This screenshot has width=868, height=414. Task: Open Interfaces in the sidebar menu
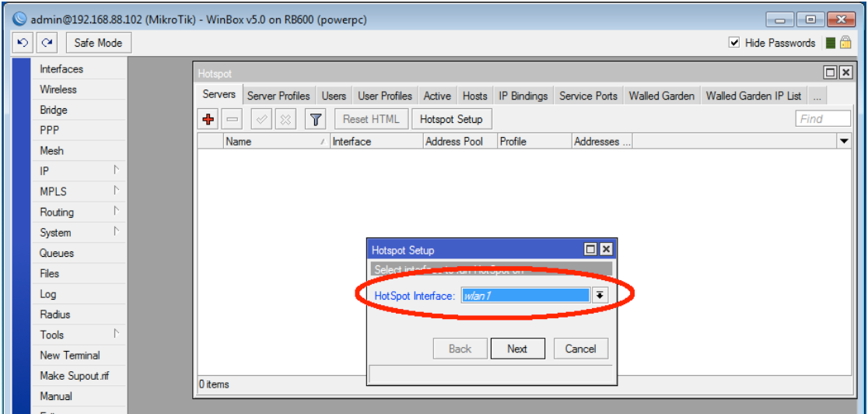click(x=79, y=69)
